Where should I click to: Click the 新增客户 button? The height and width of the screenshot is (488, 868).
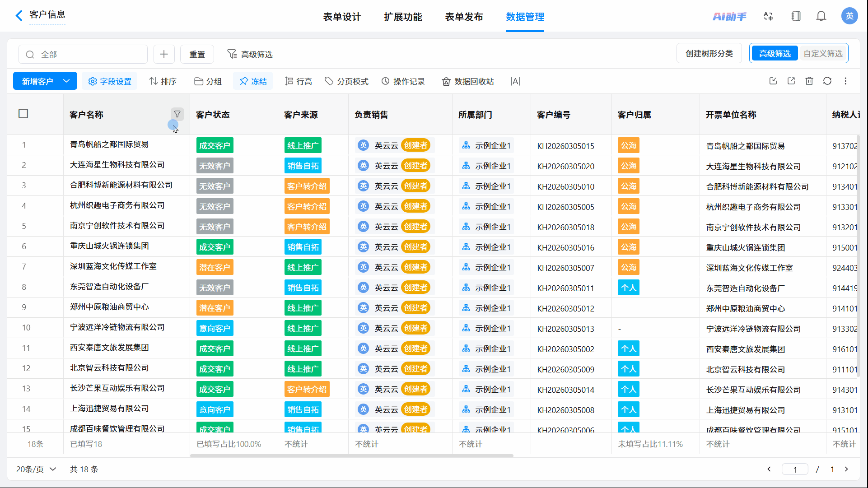(x=37, y=81)
